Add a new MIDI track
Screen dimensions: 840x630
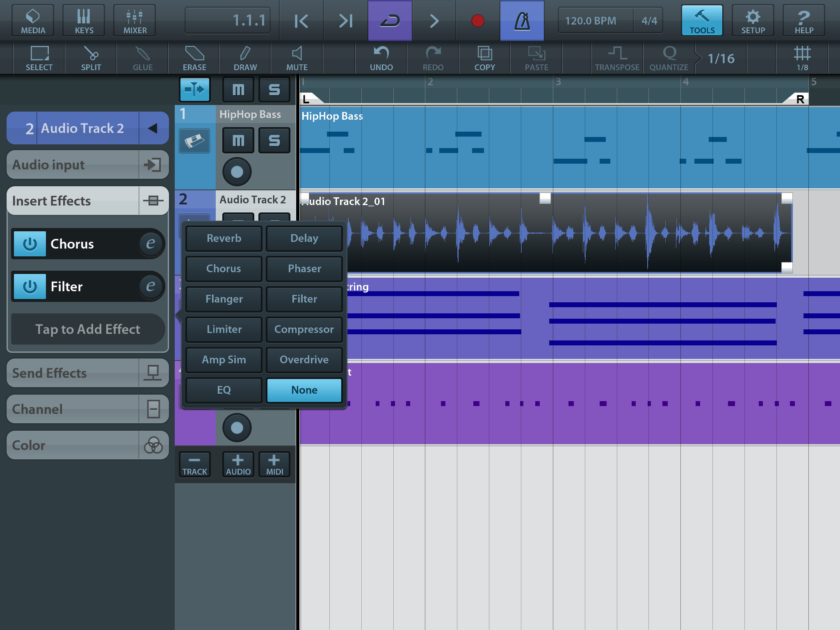click(274, 465)
